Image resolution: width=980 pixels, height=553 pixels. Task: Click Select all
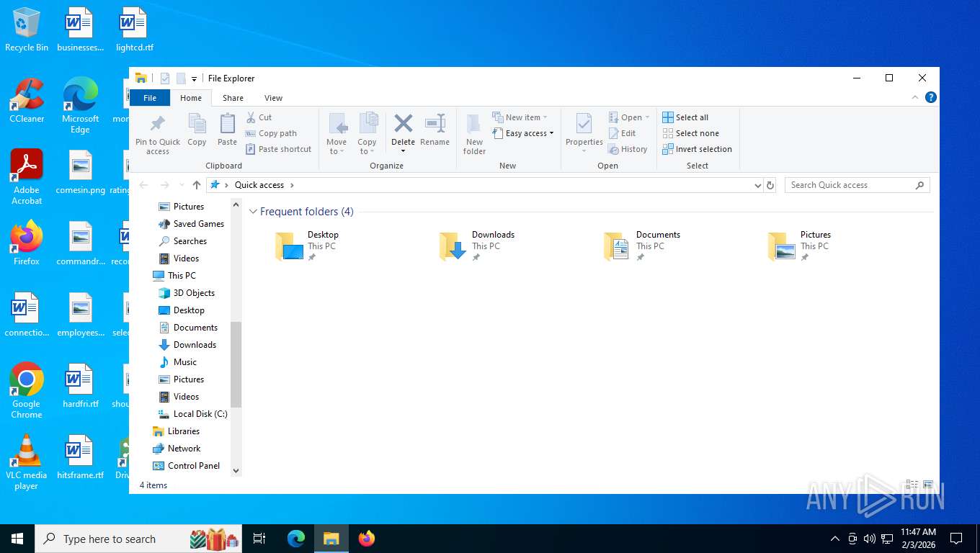click(x=685, y=117)
